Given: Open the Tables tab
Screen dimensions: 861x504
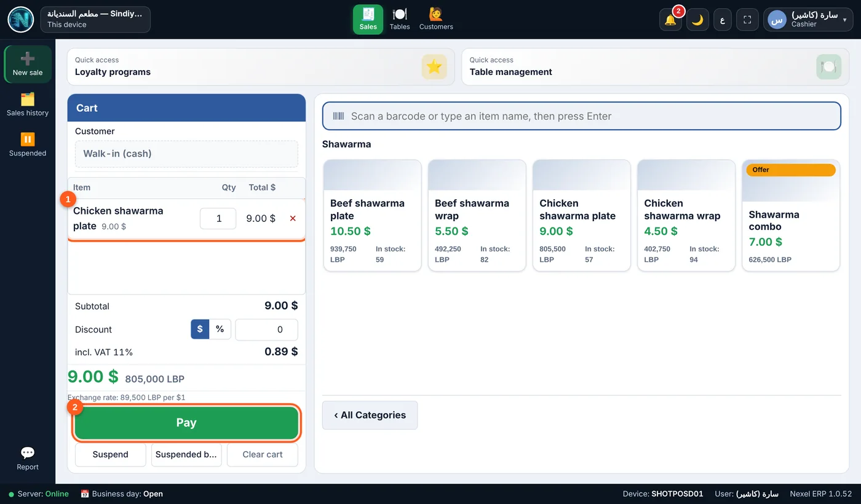Looking at the screenshot, I should click(400, 19).
